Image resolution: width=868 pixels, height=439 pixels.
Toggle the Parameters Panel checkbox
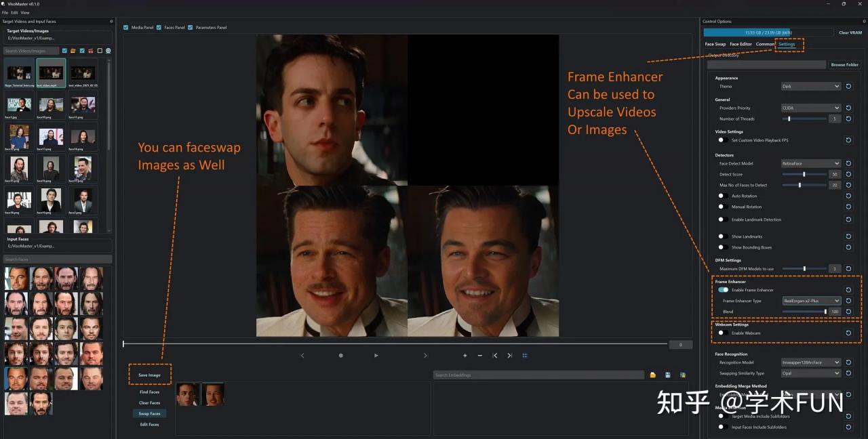coord(191,28)
